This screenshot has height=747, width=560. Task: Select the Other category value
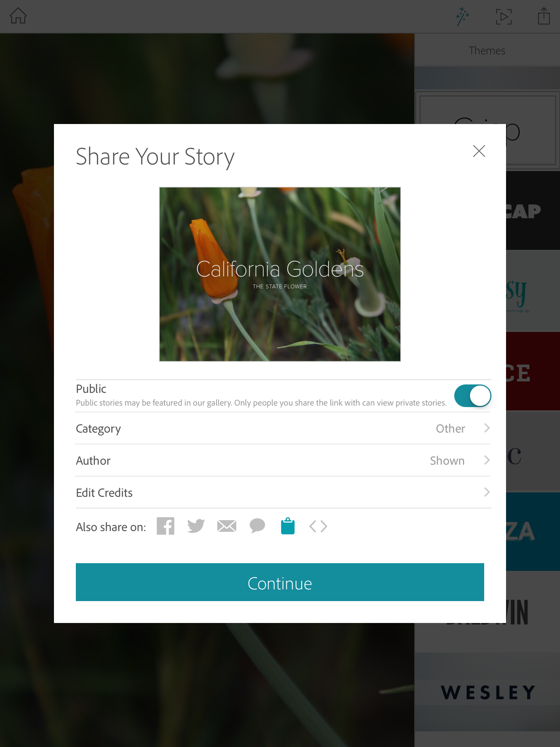click(451, 428)
